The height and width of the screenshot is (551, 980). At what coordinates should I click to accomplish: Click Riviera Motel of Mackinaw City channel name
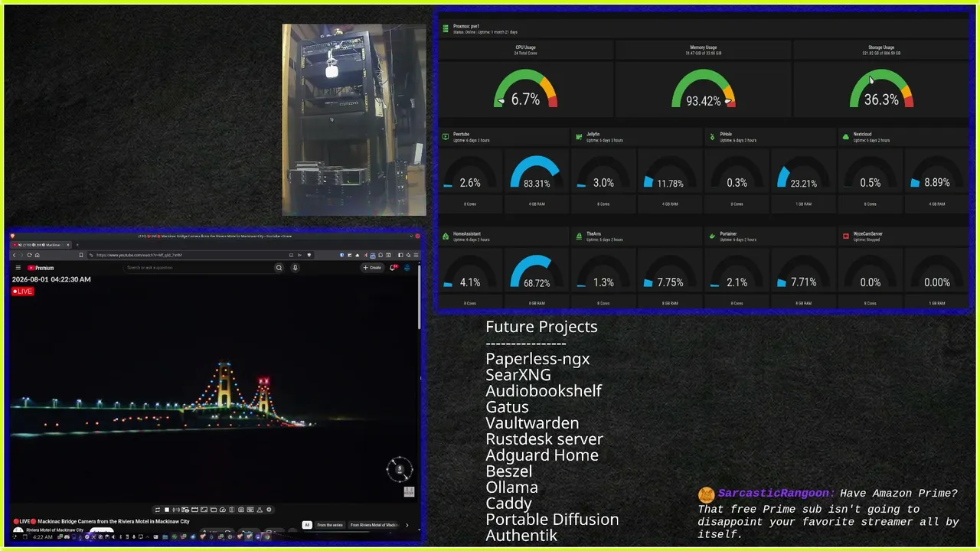55,530
